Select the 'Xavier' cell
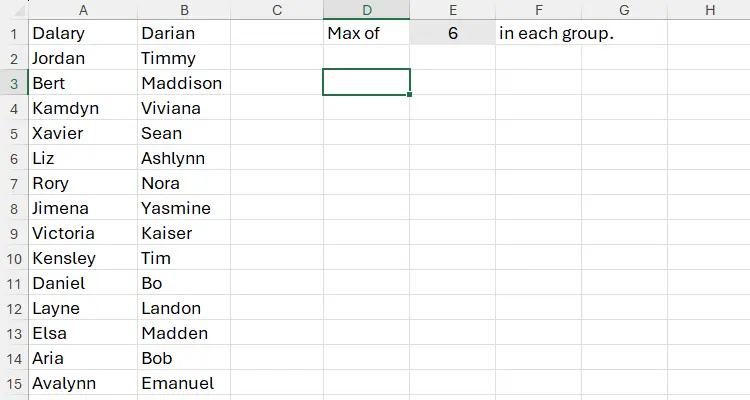The image size is (750, 400). point(82,133)
